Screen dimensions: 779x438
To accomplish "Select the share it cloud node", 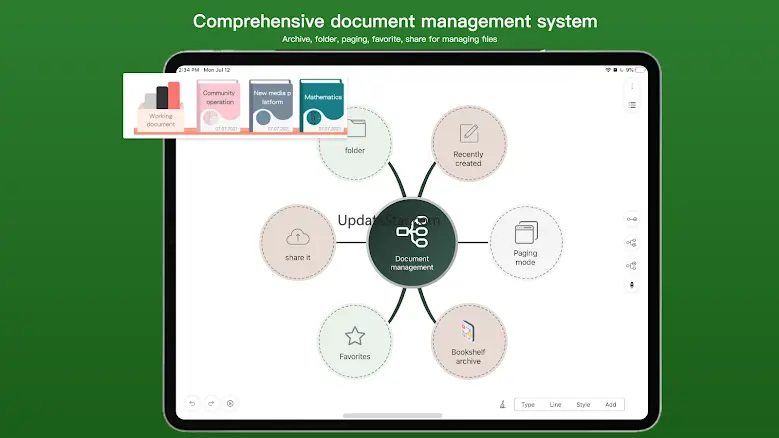I will 298,242.
